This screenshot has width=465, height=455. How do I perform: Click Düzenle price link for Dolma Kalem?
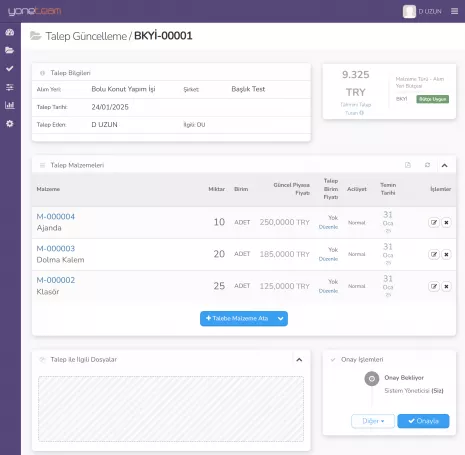(328, 259)
